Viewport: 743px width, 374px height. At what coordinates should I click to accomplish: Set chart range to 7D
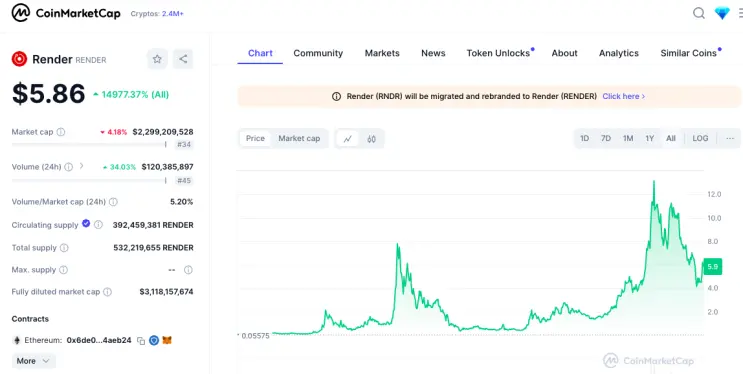pyautogui.click(x=606, y=138)
